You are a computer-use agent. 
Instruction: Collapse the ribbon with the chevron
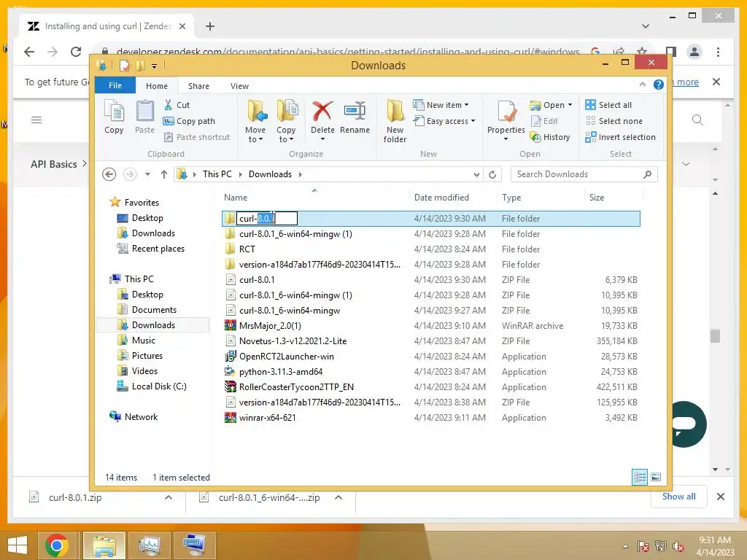[642, 85]
